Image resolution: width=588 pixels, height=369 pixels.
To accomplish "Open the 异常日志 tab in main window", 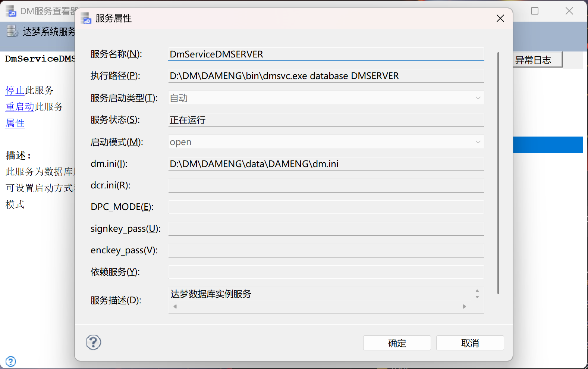I will 537,60.
